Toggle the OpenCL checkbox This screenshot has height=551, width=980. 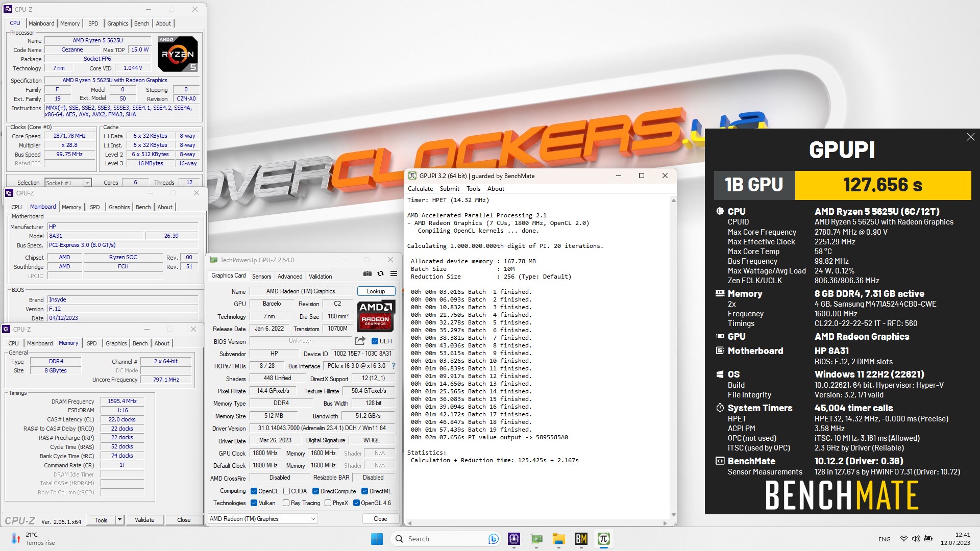point(254,491)
